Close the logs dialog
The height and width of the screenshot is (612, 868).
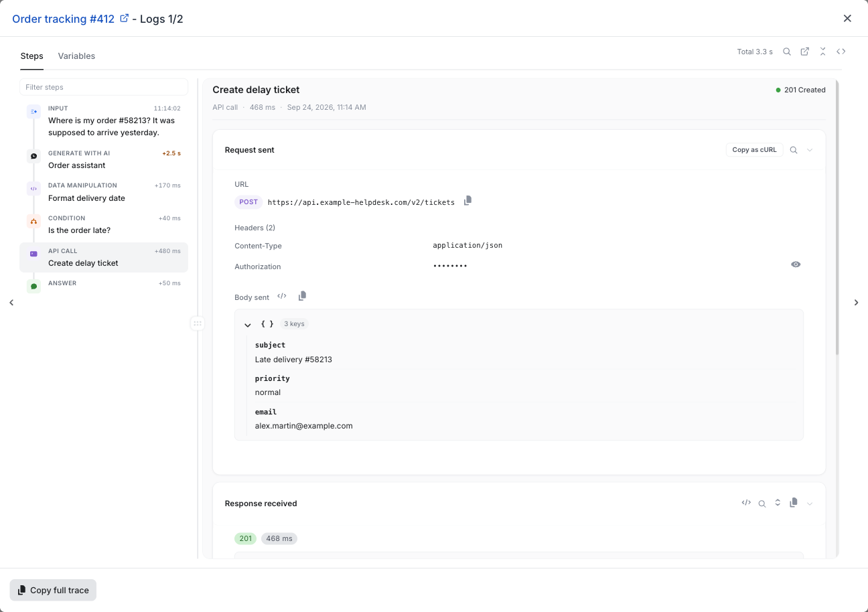pos(847,19)
